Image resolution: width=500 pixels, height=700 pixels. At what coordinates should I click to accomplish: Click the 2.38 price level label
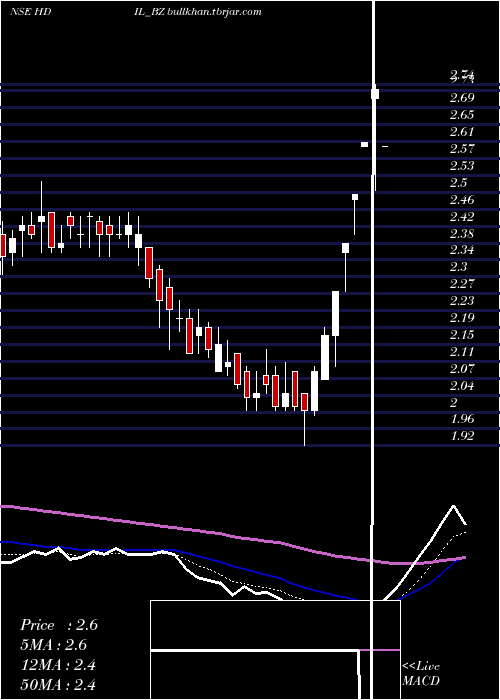coord(462,233)
